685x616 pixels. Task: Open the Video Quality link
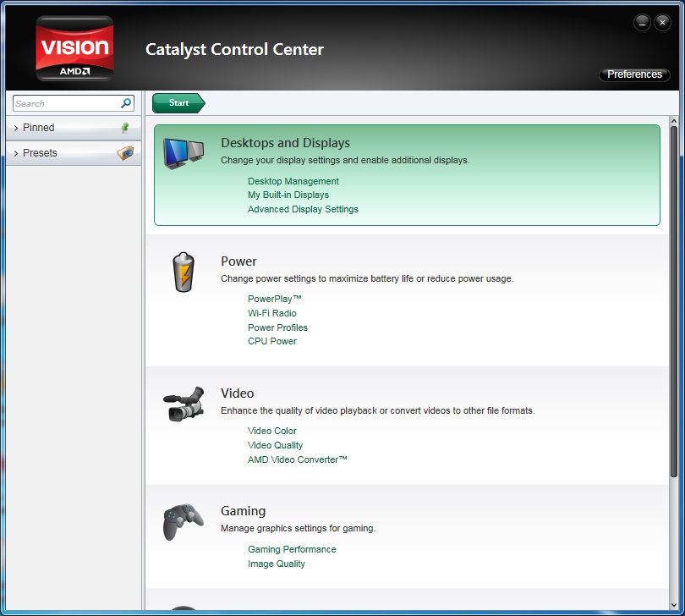click(x=275, y=445)
